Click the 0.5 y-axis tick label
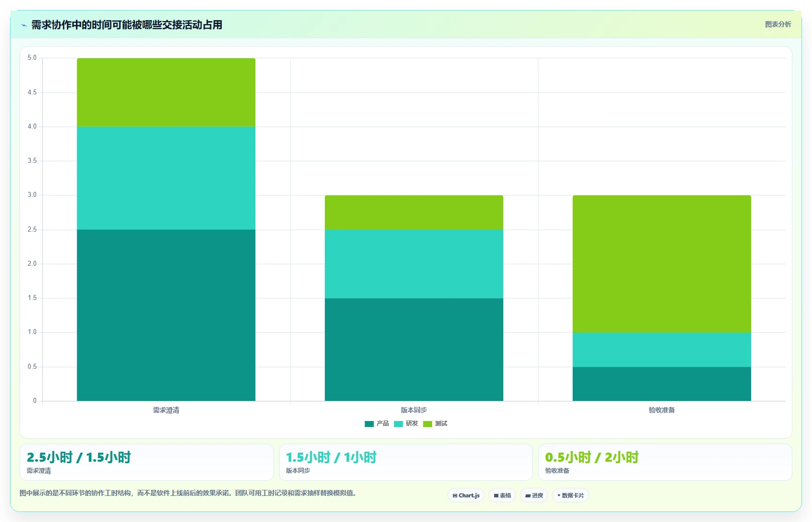This screenshot has width=812, height=522. click(x=32, y=367)
